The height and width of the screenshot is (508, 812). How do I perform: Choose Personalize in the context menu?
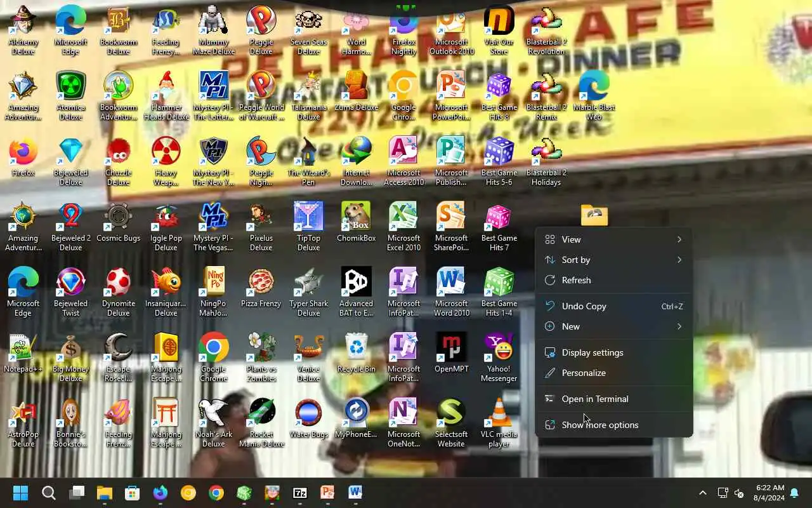click(613, 373)
